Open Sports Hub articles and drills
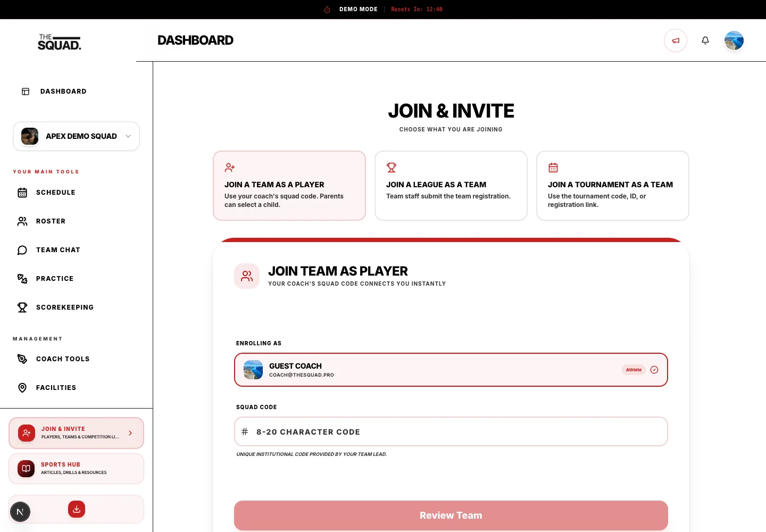Viewport: 766px width, 532px height. [76, 469]
